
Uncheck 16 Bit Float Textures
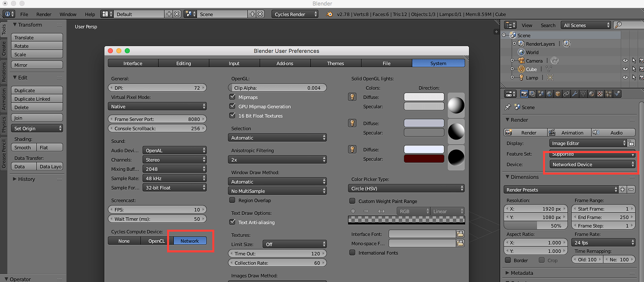pos(232,116)
